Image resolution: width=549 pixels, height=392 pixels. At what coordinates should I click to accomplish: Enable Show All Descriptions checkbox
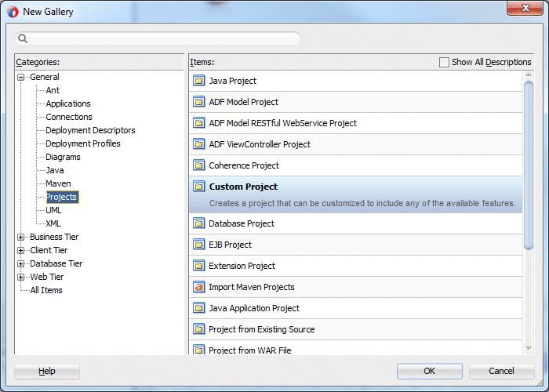444,62
